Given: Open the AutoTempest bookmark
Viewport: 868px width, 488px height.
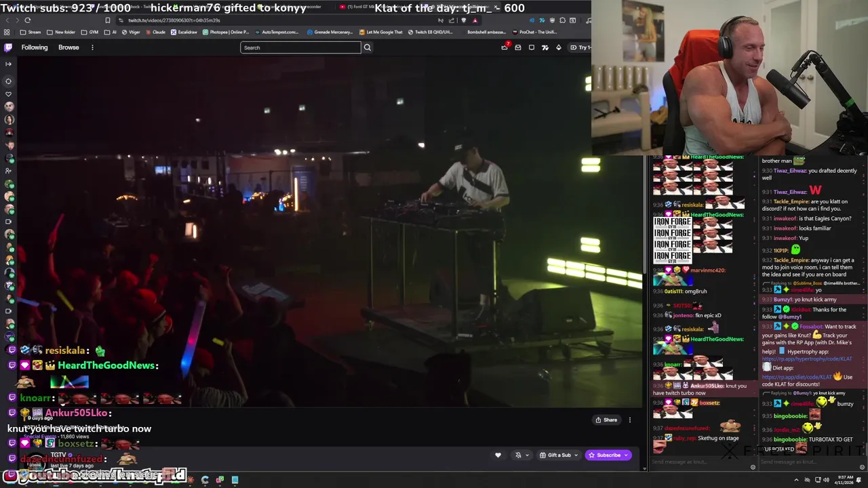Looking at the screenshot, I should (276, 32).
